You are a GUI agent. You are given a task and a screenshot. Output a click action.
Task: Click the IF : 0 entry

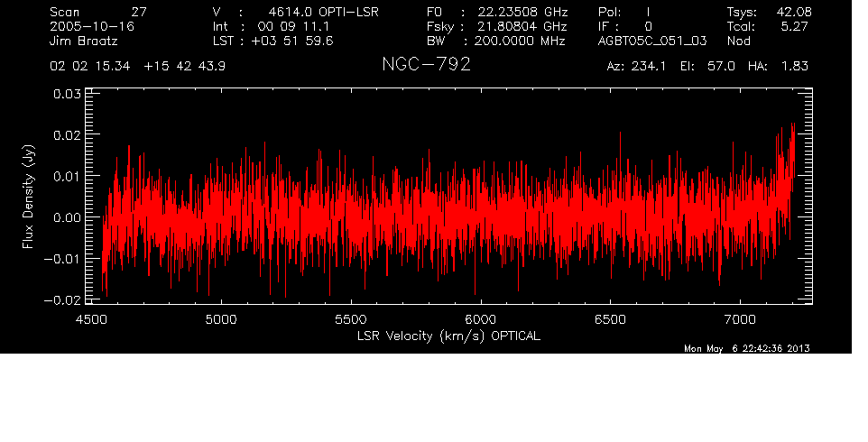[625, 26]
